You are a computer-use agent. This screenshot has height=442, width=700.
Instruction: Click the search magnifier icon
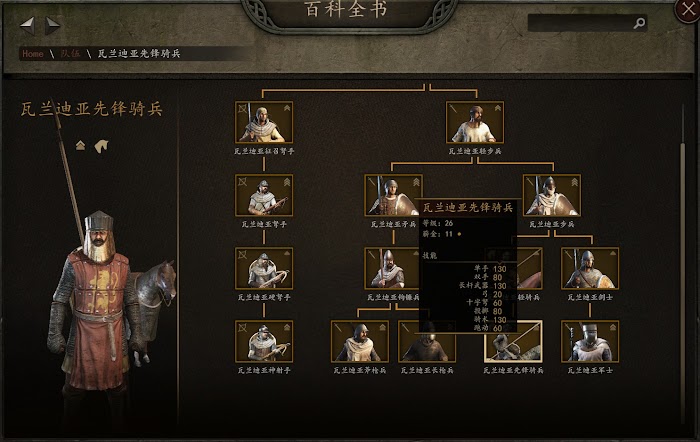(x=639, y=23)
